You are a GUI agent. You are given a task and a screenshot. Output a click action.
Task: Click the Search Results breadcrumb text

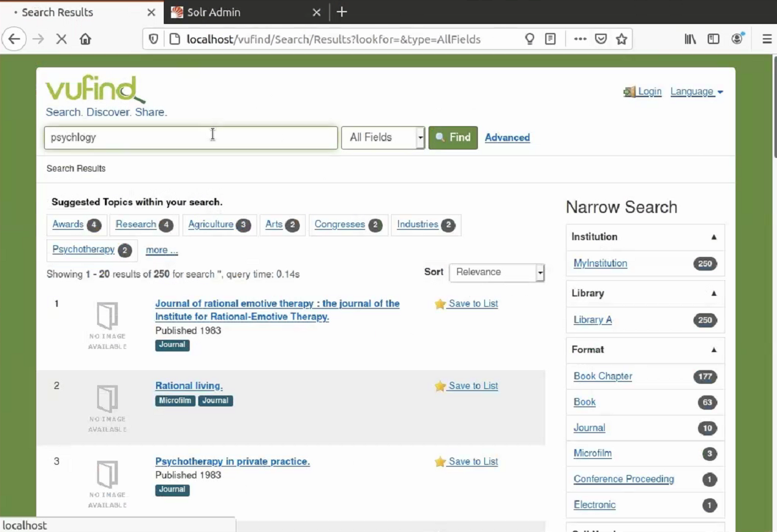(76, 168)
